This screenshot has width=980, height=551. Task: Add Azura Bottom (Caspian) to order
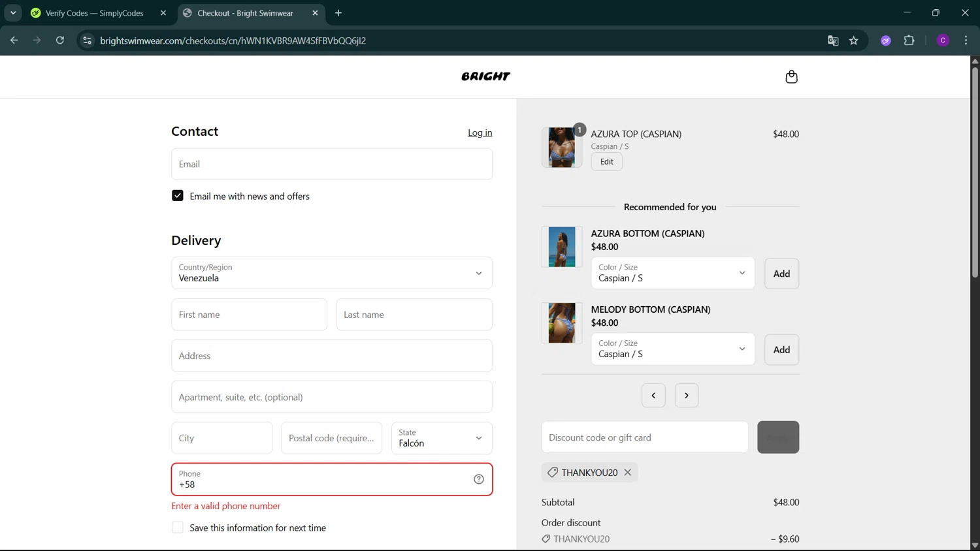(x=782, y=274)
